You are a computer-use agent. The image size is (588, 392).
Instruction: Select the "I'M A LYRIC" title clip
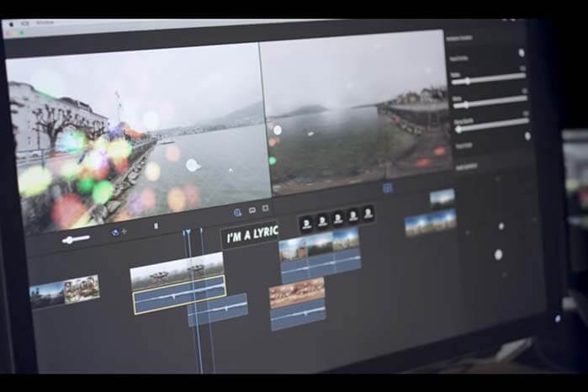[250, 236]
